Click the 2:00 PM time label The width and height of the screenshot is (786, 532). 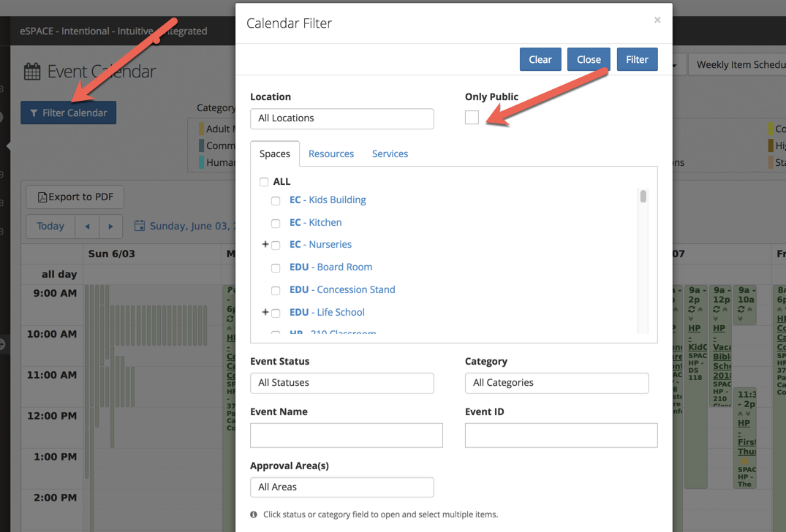coord(55,498)
